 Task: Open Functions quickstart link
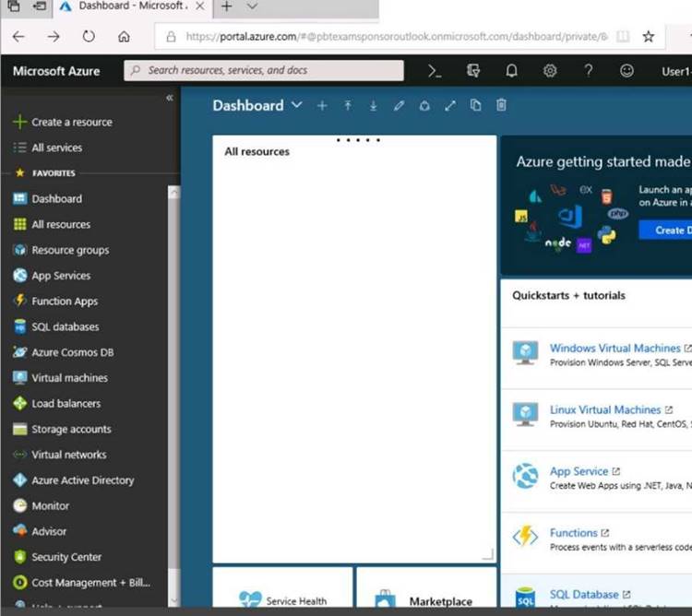(x=573, y=533)
